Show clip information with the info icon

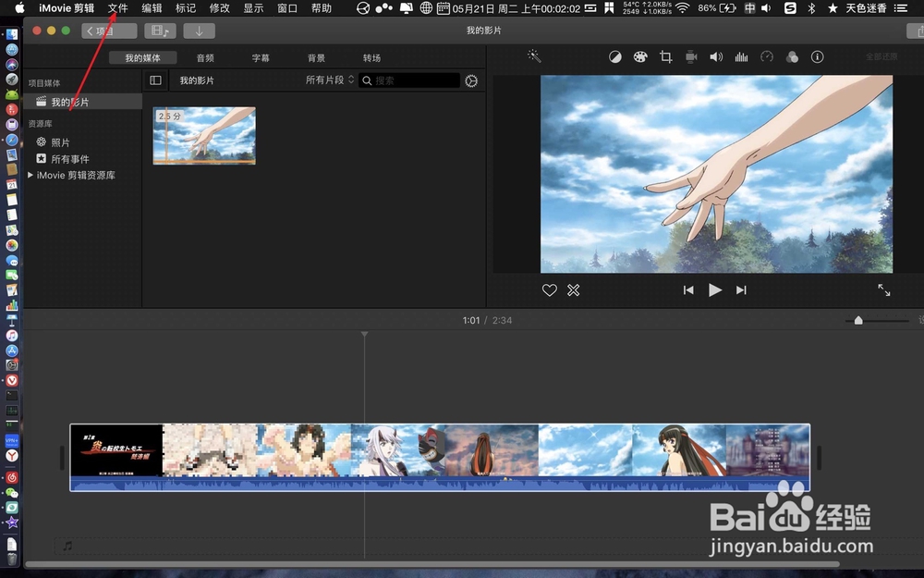tap(818, 57)
